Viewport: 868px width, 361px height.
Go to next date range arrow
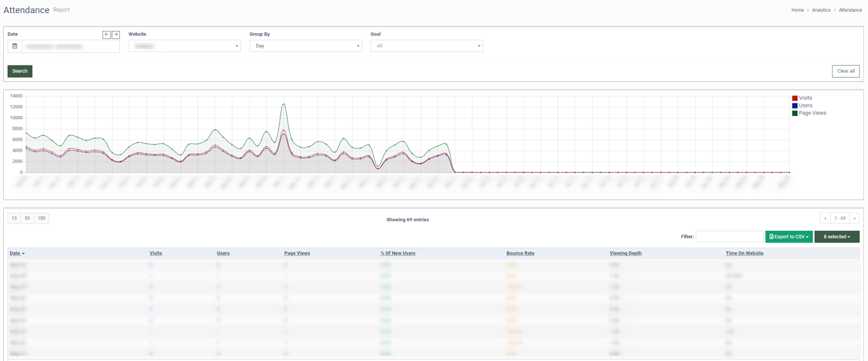(x=116, y=35)
